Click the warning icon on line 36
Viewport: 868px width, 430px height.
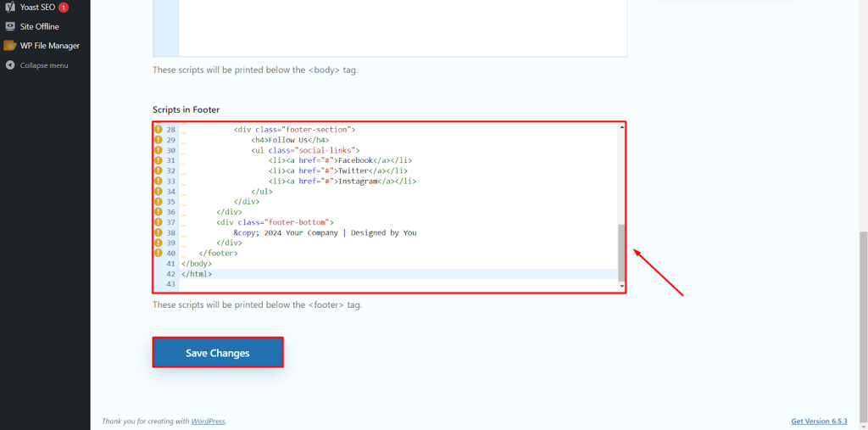(159, 212)
